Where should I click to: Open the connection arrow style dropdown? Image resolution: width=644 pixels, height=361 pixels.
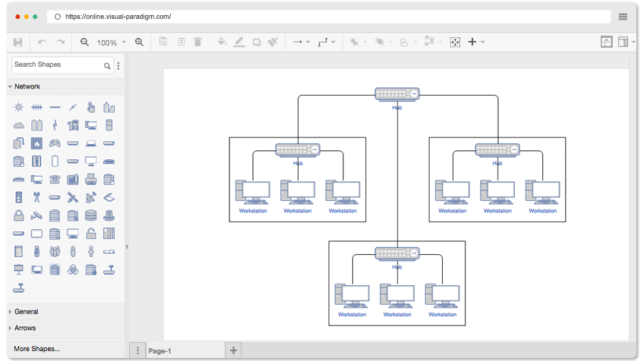tap(301, 42)
